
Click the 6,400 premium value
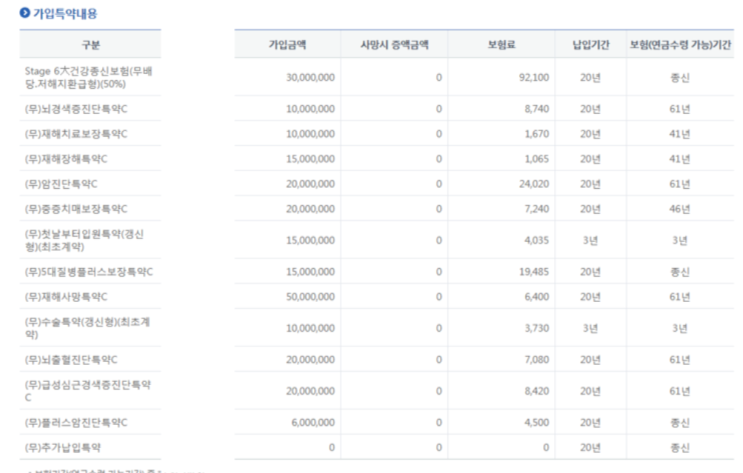pyautogui.click(x=537, y=297)
